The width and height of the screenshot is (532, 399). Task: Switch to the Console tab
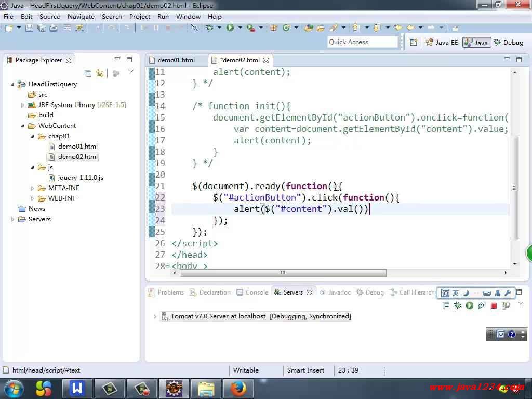[252, 292]
